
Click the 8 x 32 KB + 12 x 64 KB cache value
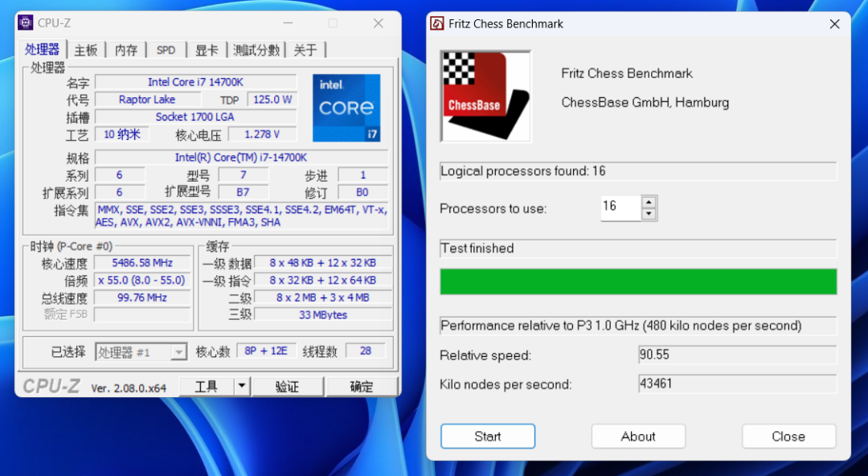323,281
